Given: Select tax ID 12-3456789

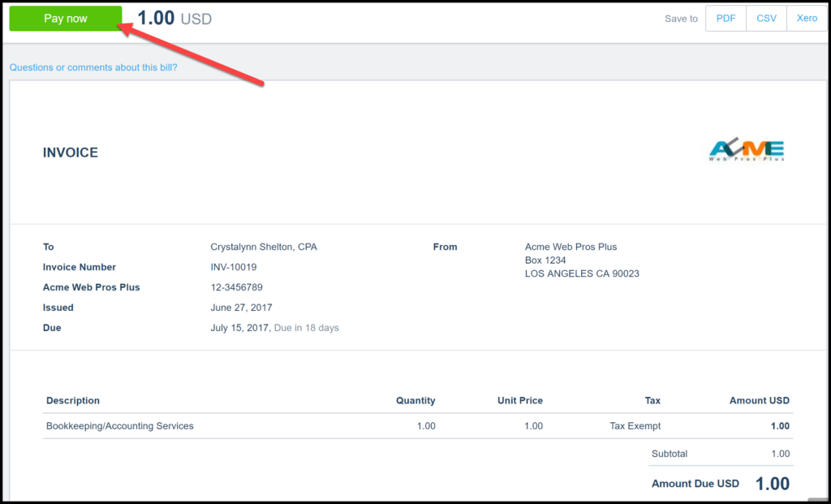Looking at the screenshot, I should [236, 287].
